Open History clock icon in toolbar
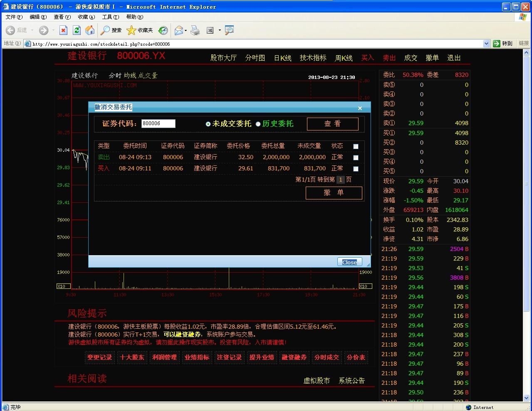The image size is (532, 411). [163, 30]
